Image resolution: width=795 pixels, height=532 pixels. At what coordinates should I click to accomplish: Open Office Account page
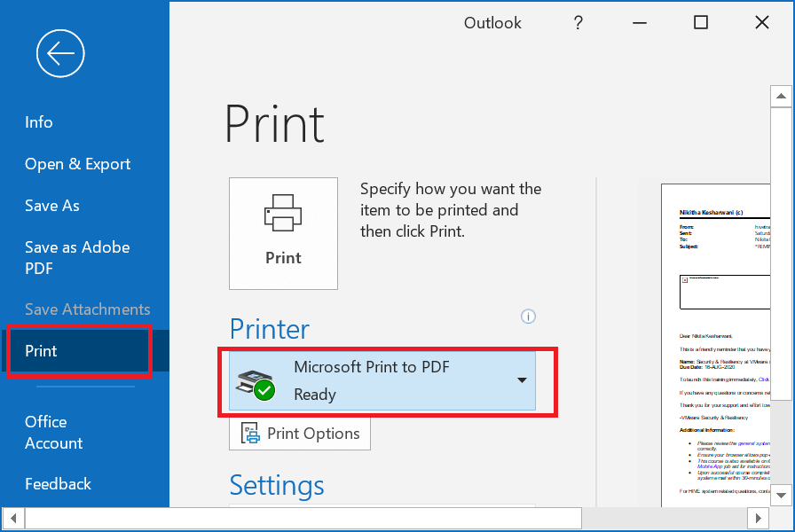pyautogui.click(x=54, y=432)
